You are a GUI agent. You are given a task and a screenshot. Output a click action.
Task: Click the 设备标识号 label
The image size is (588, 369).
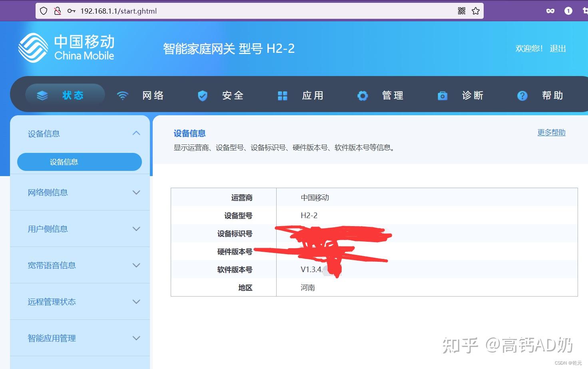pyautogui.click(x=235, y=233)
